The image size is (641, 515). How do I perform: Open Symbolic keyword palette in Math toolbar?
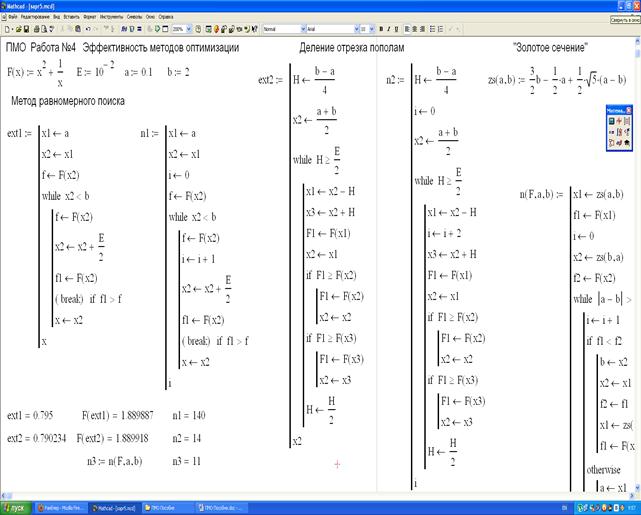pyautogui.click(x=627, y=143)
